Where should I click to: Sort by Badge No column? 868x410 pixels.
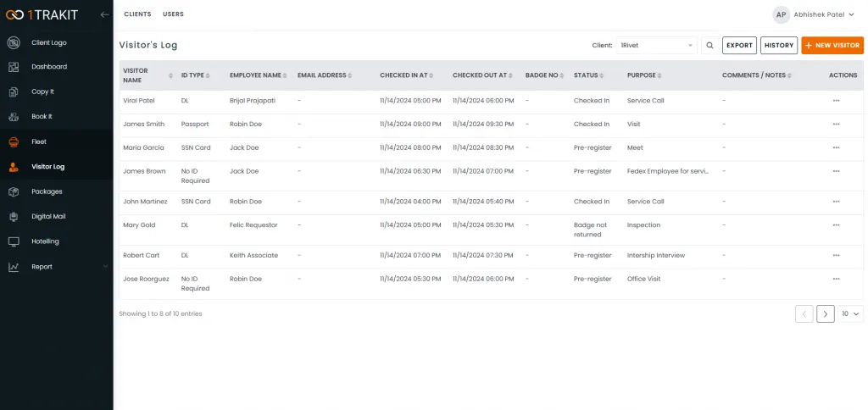coord(562,75)
